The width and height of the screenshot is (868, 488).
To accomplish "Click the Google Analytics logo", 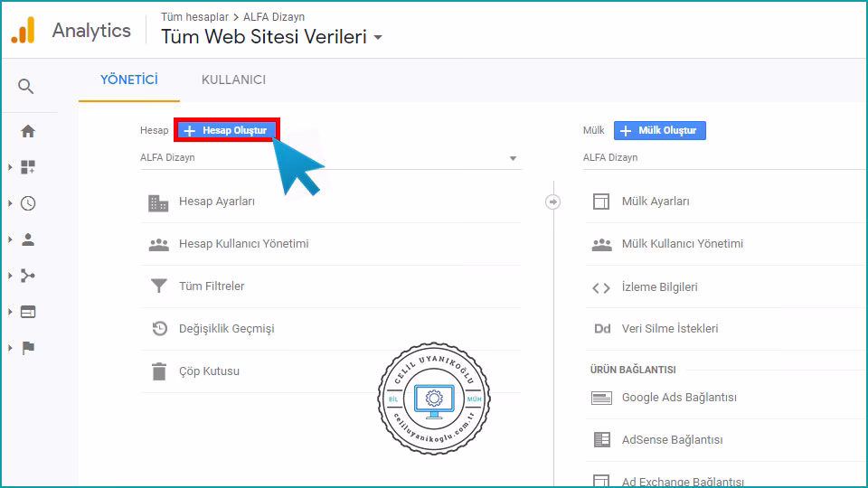I will pos(24,30).
